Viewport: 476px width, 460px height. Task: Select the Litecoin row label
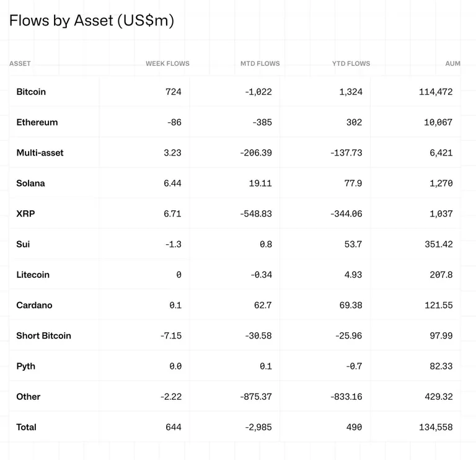33,275
